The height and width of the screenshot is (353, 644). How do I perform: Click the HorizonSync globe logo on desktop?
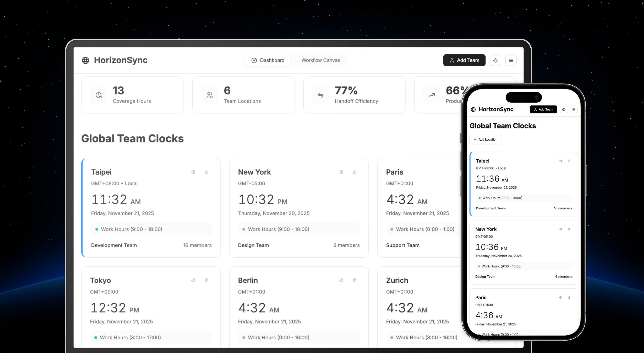coord(85,60)
